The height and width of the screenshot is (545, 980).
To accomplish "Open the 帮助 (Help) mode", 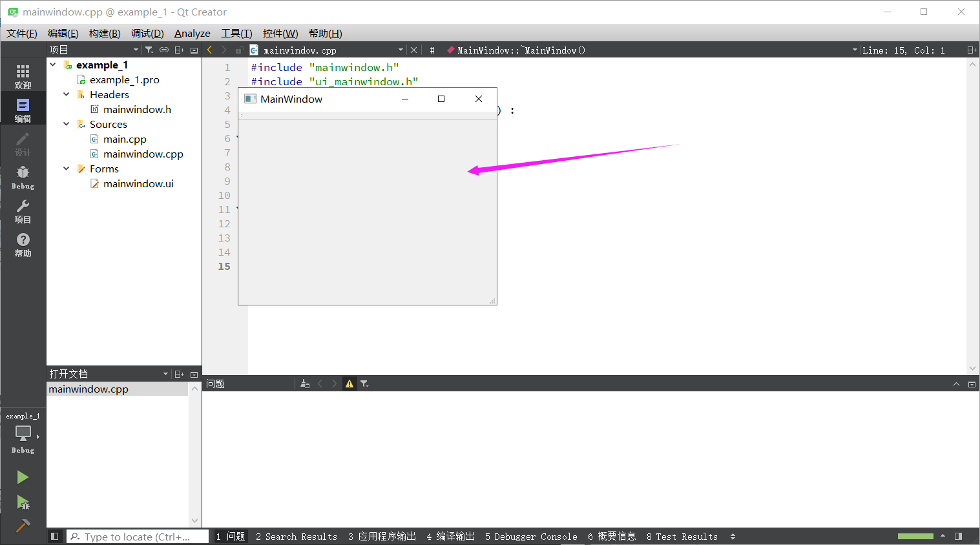I will point(23,244).
